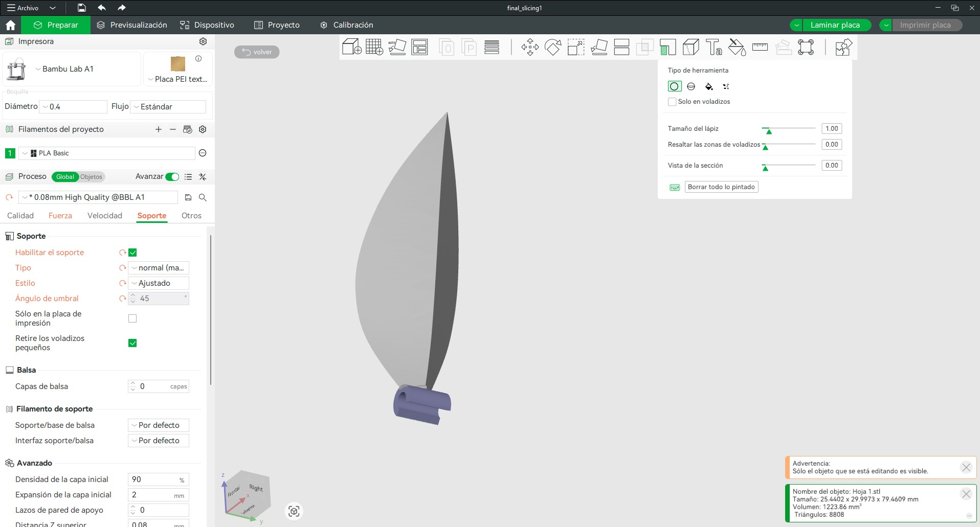The image size is (980, 527).
Task: Select the circle brush tool type
Action: coord(674,86)
